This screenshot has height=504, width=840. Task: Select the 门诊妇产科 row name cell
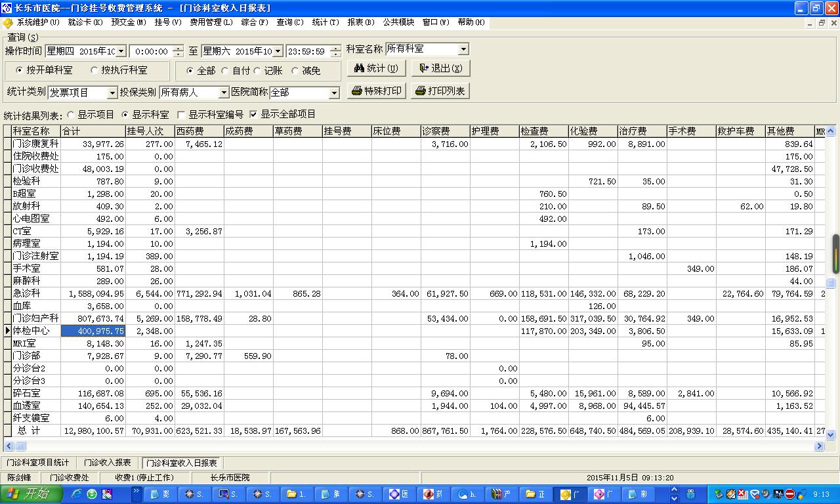point(36,319)
